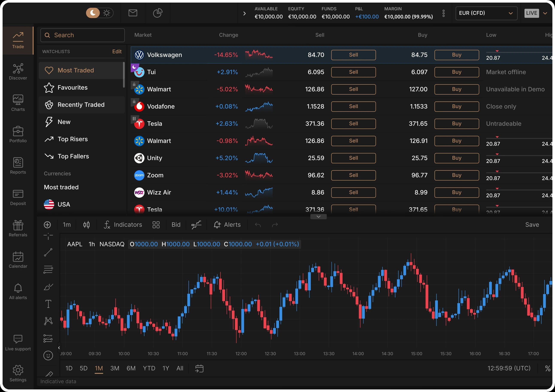This screenshot has height=392, width=555.
Task: Open the emoji sticker tool
Action: point(48,356)
